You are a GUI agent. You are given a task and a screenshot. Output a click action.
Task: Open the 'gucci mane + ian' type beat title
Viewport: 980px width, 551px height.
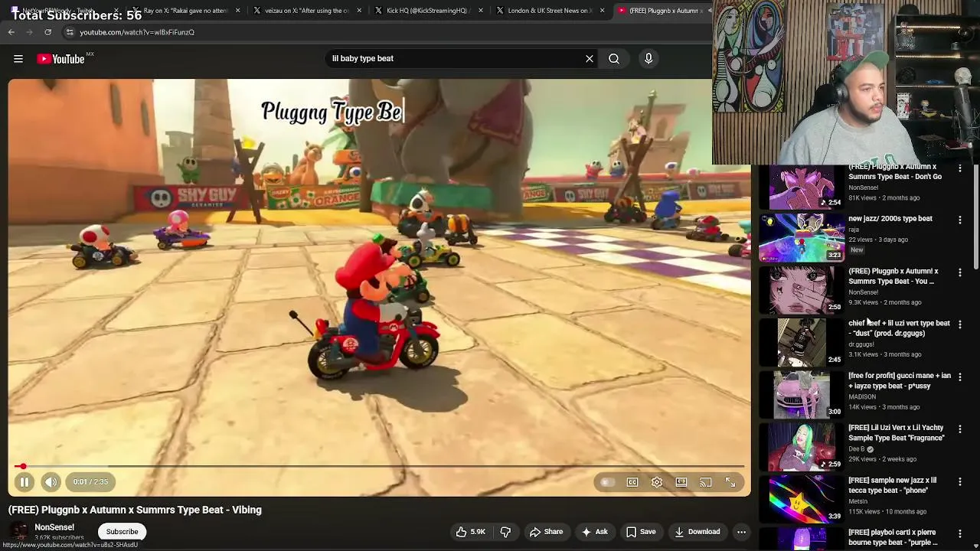click(900, 381)
